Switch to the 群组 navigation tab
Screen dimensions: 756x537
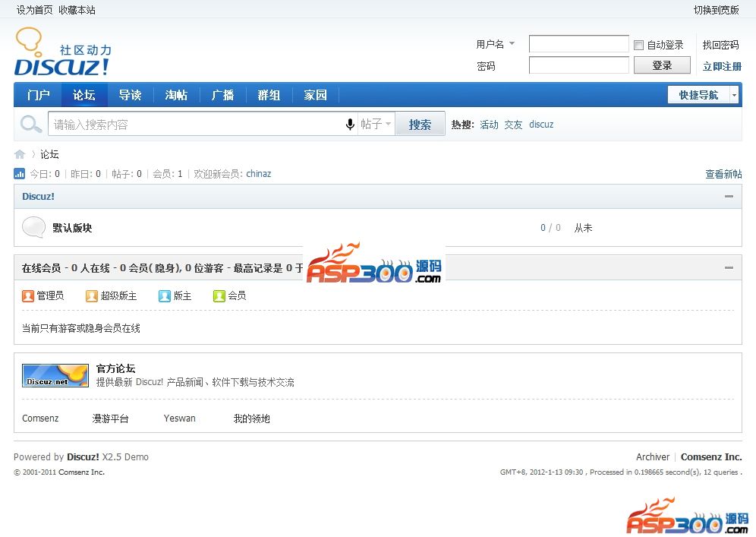click(x=269, y=95)
